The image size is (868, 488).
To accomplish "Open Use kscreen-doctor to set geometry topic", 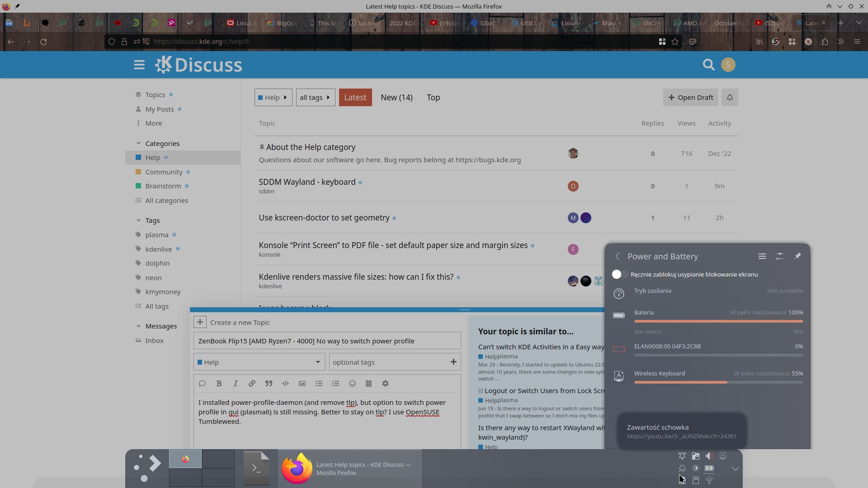I will click(324, 217).
